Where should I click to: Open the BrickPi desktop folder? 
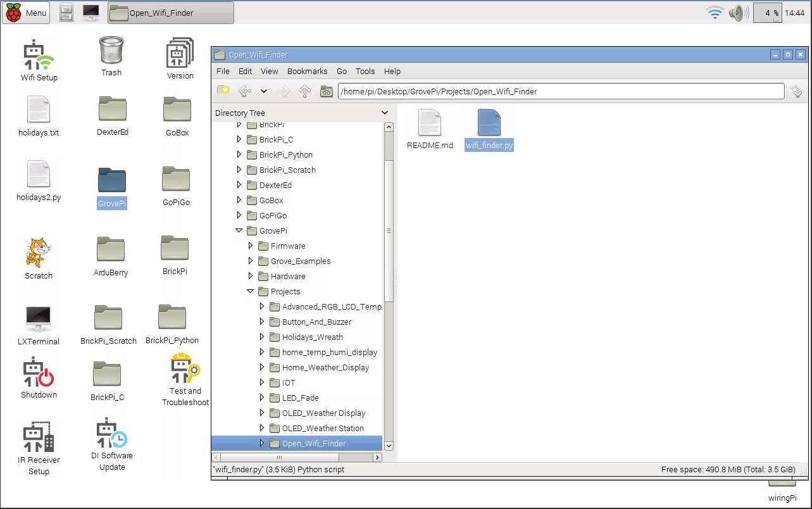[x=175, y=255]
